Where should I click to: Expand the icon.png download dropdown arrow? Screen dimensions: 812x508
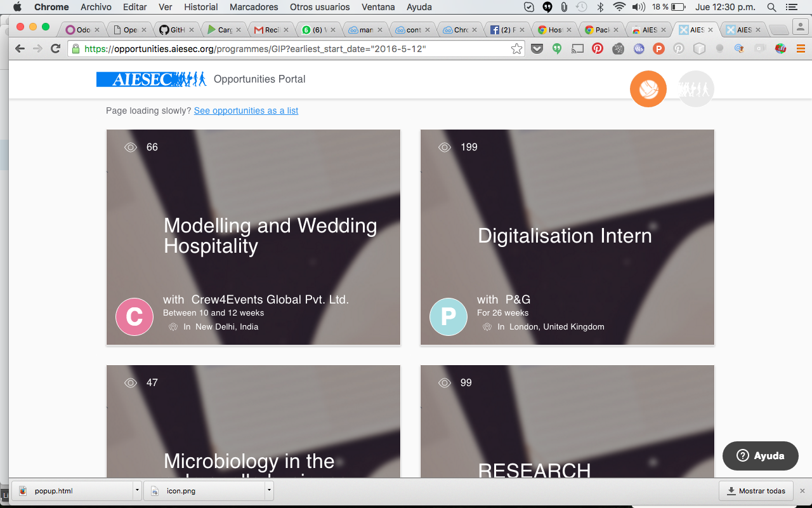click(269, 490)
